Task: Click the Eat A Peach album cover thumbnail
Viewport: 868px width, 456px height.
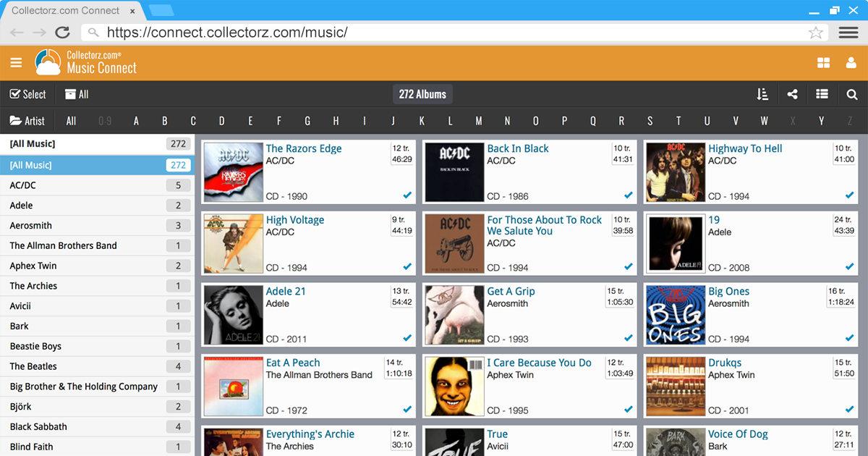Action: (x=233, y=386)
